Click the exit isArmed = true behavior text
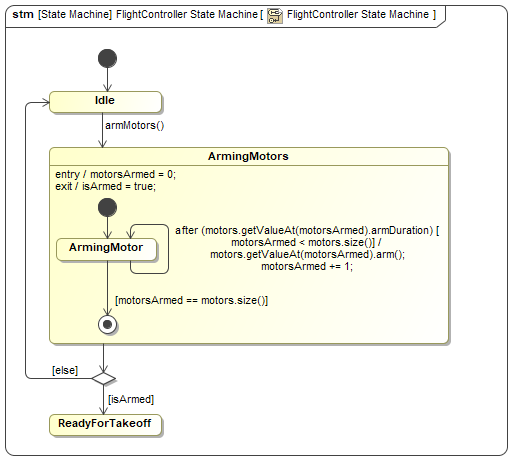This screenshot has width=512, height=460. click(105, 186)
